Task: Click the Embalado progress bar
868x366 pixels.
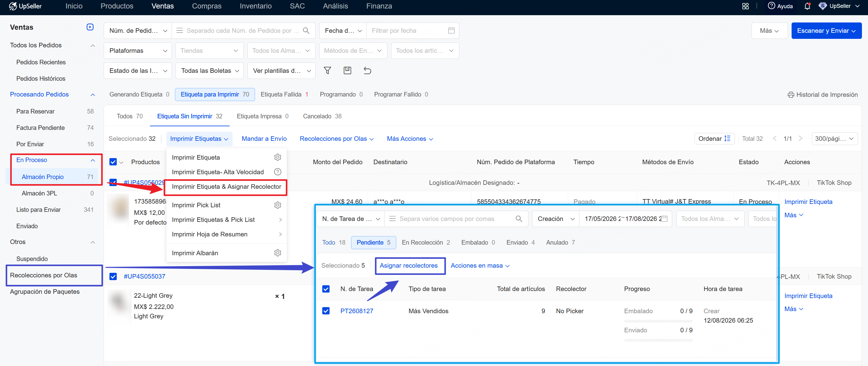Action: point(658,321)
